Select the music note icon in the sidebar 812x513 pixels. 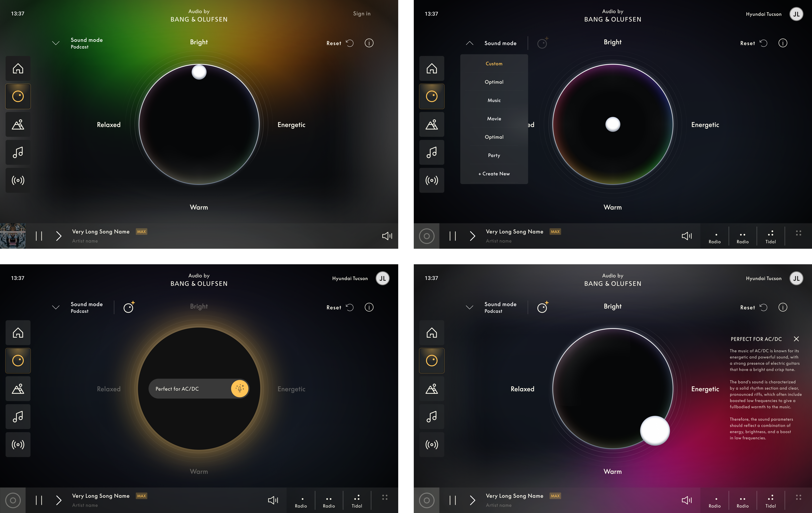[18, 152]
